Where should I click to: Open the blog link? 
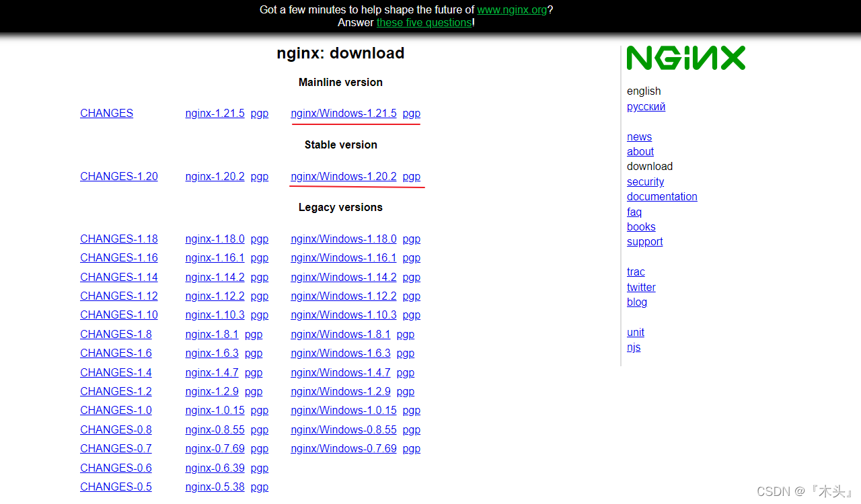[637, 302]
